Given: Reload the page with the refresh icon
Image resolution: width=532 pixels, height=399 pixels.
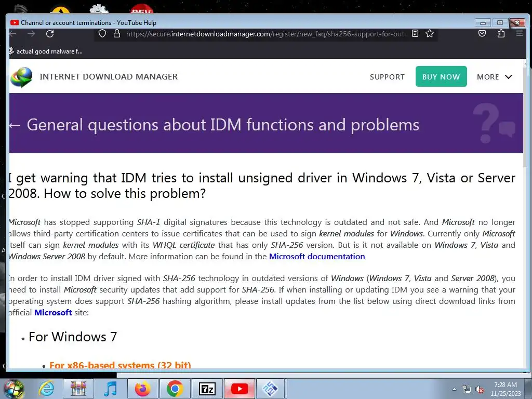Looking at the screenshot, I should [x=50, y=34].
